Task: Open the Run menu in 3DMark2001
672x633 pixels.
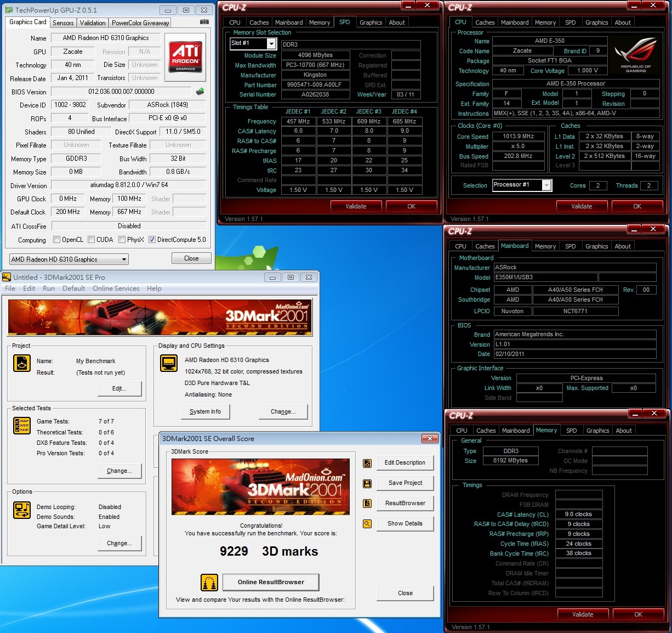Action: [49, 289]
